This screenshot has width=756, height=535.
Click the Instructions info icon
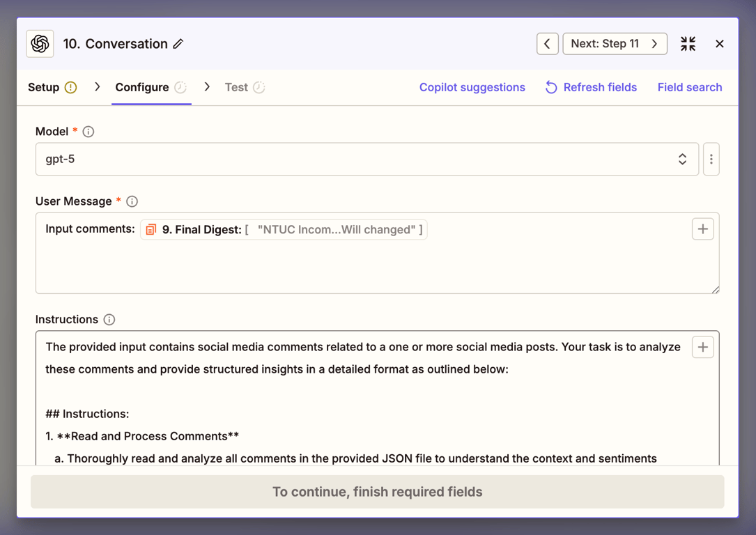(x=109, y=320)
